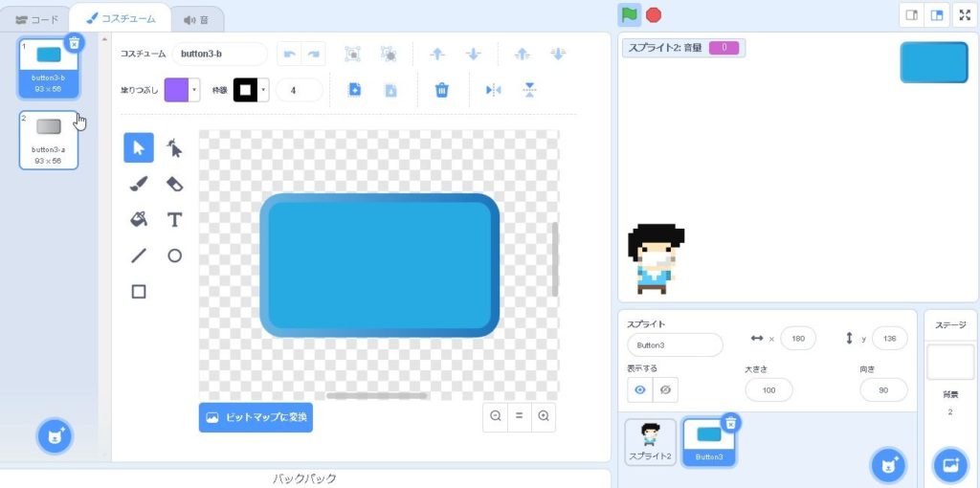Screen dimensions: 980x488
Task: Select the Circle tool
Action: tap(174, 255)
